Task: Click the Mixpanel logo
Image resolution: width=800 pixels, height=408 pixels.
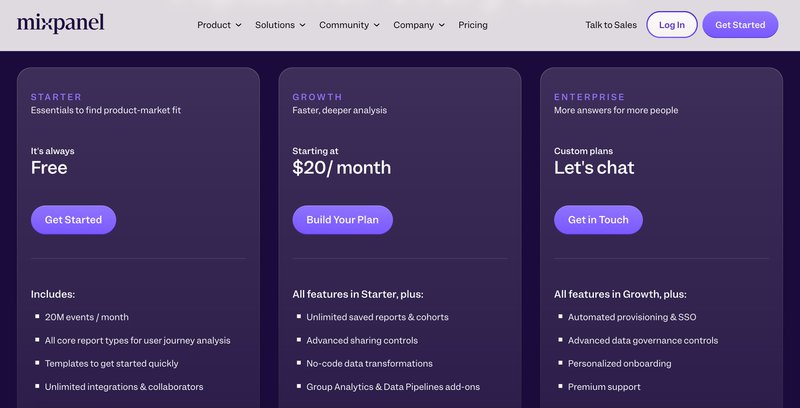Action: (61, 23)
